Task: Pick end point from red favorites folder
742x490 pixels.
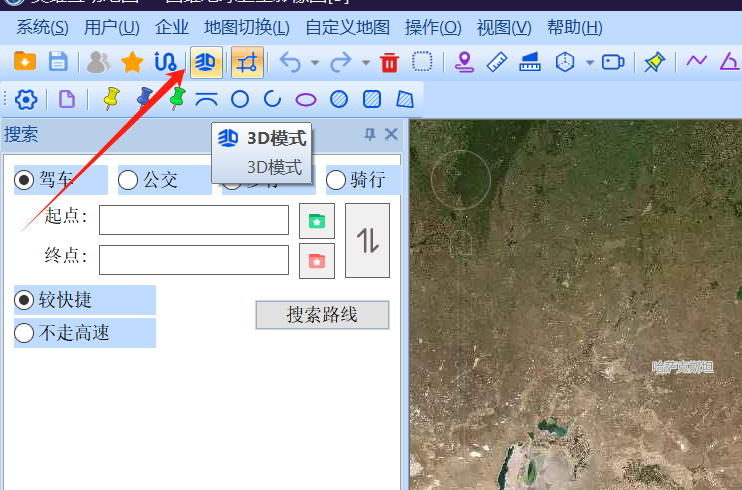Action: 317,261
